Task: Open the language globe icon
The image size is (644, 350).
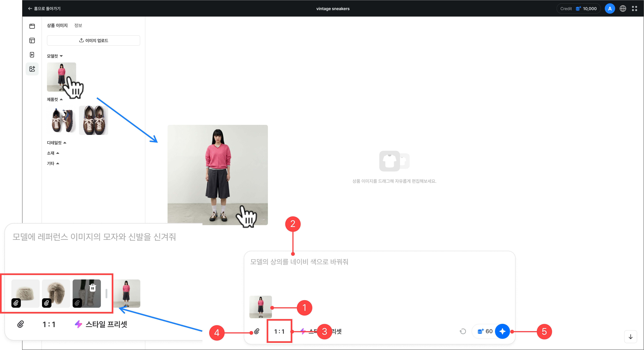Action: click(623, 8)
